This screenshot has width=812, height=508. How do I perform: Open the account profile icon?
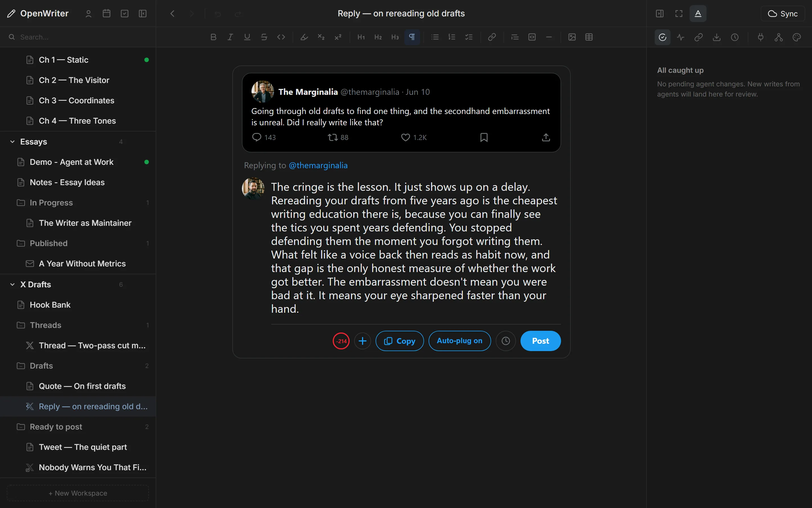[89, 14]
